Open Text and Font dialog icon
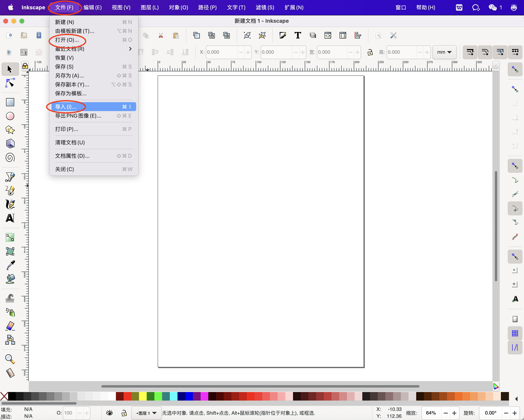524x420 pixels. (x=298, y=35)
